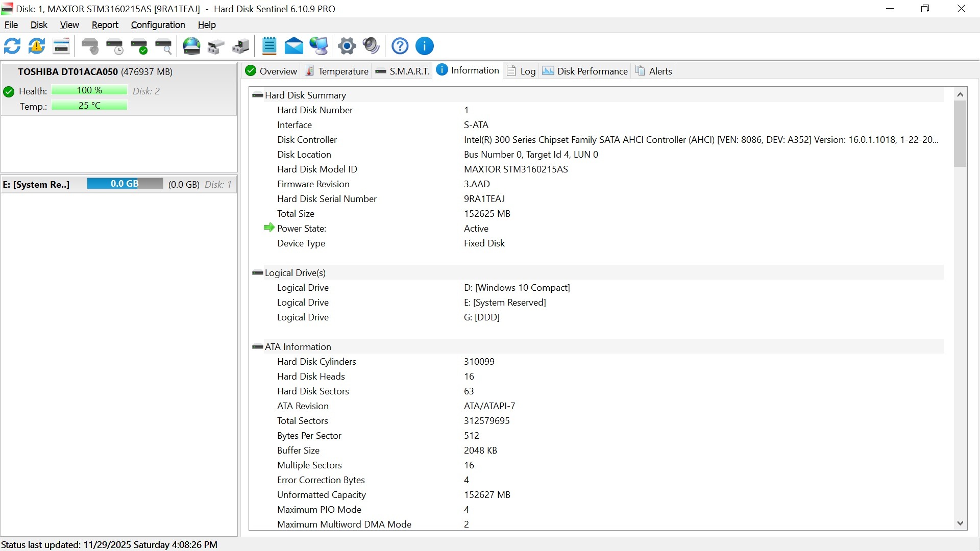Switch to the S.M.A.R.T. tab
Image resolution: width=980 pixels, height=551 pixels.
(403, 71)
